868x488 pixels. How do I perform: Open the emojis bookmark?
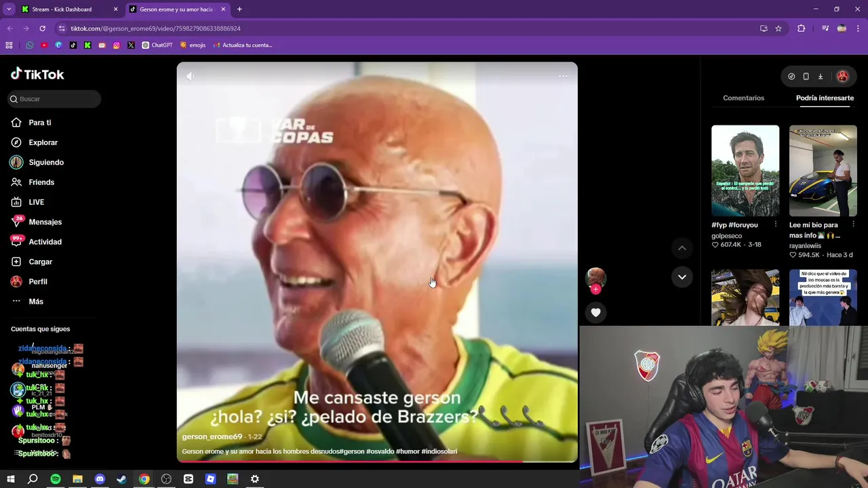click(x=193, y=45)
